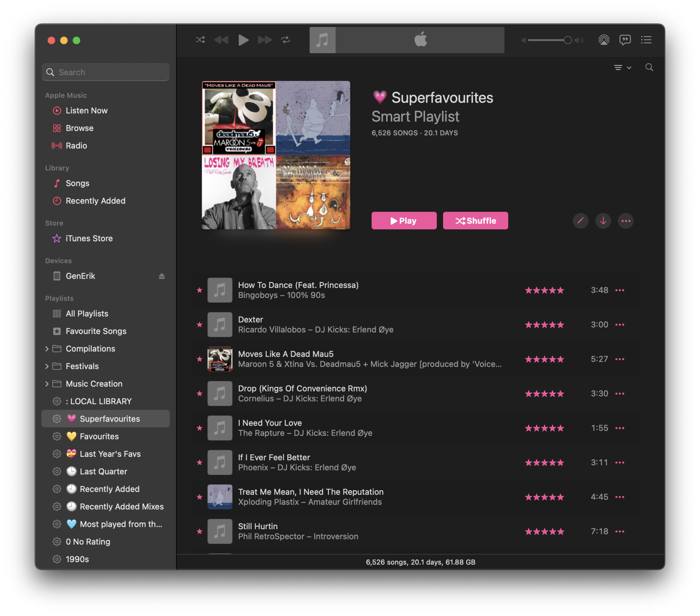The image size is (700, 616).
Task: Toggle favourite star for Still Hurtin
Action: coord(199,532)
